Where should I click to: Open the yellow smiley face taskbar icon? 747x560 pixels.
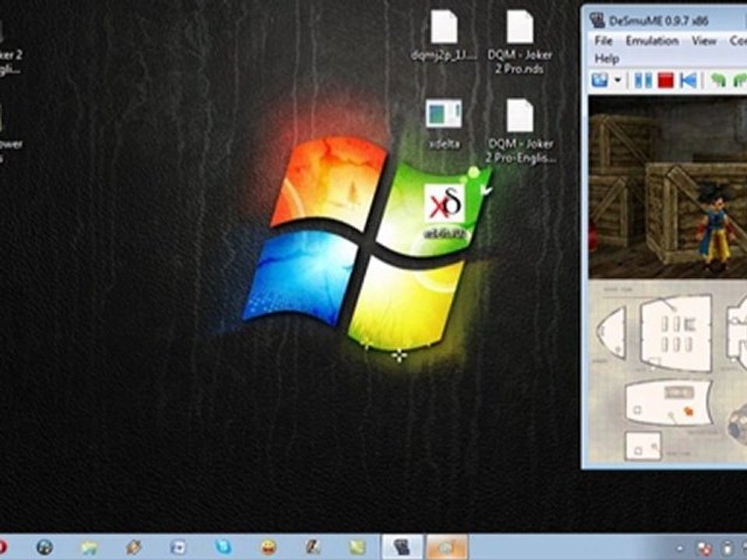(x=268, y=547)
